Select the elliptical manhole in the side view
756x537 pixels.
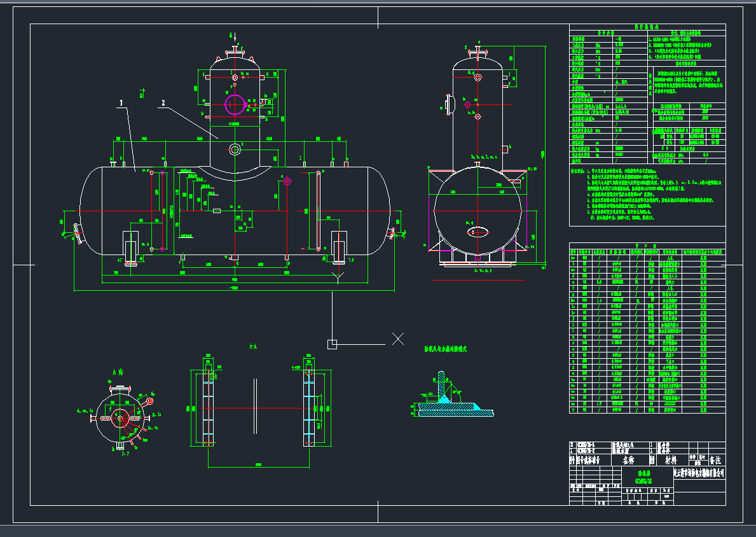point(478,232)
